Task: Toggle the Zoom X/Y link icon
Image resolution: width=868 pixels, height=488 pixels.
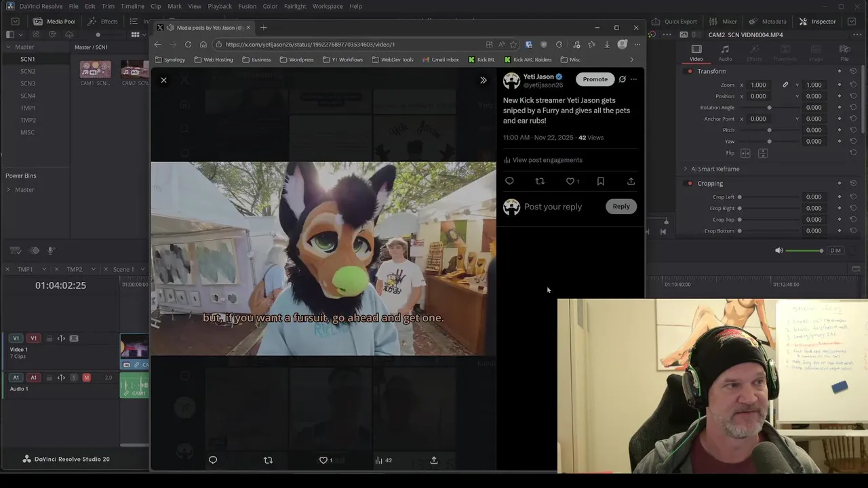Action: coord(785,85)
